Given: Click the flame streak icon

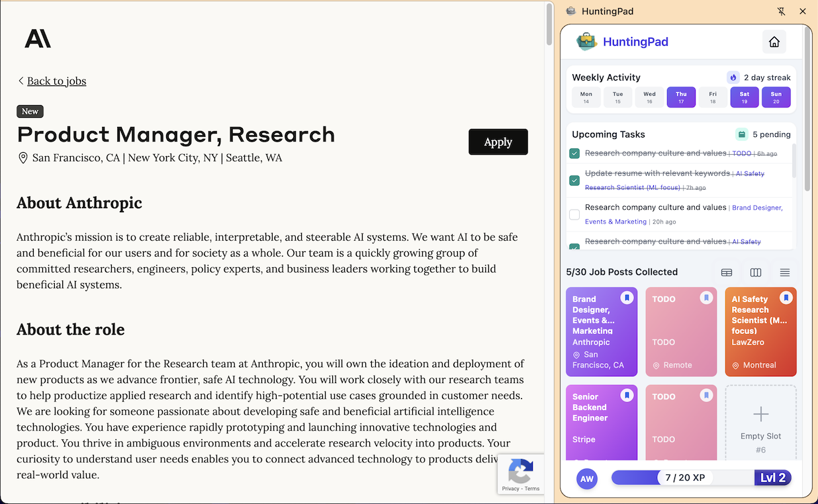Looking at the screenshot, I should coord(733,77).
